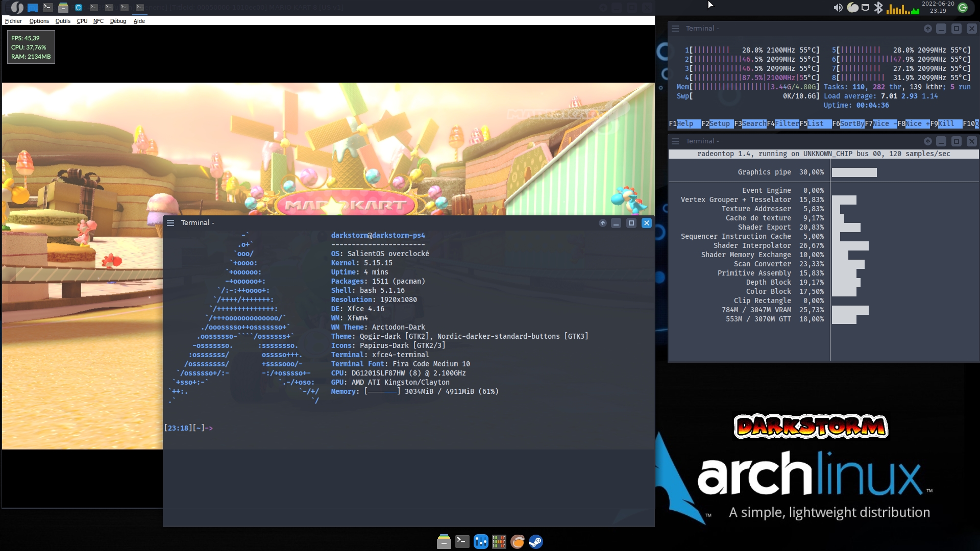Image resolution: width=980 pixels, height=551 pixels.
Task: Click the network connection tray icon
Action: point(865,8)
